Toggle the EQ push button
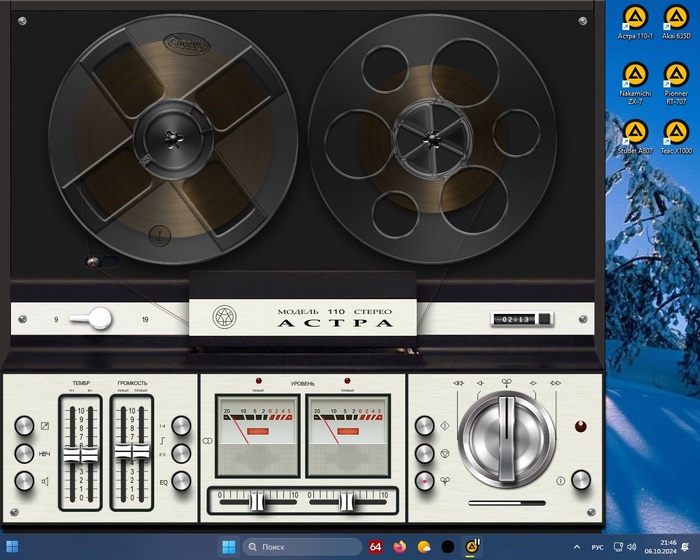The image size is (700, 560). coord(181,481)
